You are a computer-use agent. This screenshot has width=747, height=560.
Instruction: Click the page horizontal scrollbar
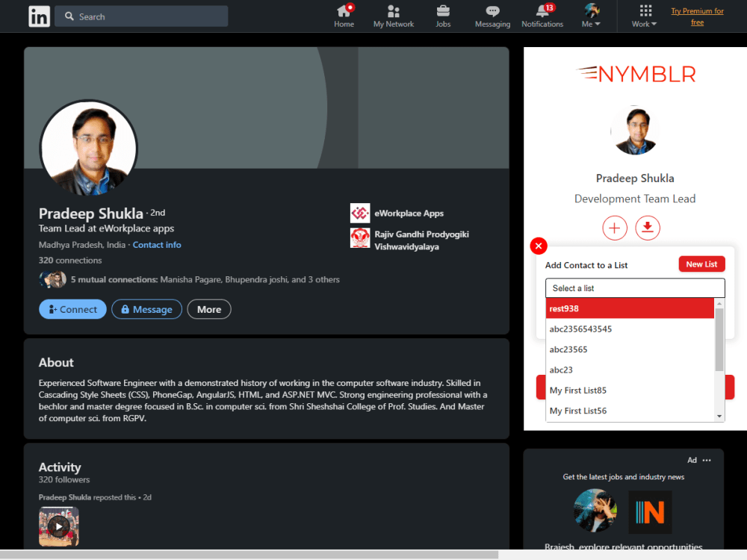pyautogui.click(x=249, y=555)
